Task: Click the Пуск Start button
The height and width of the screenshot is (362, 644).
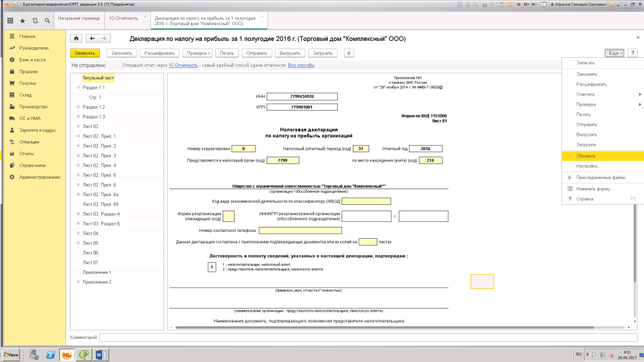Action: click(x=11, y=354)
